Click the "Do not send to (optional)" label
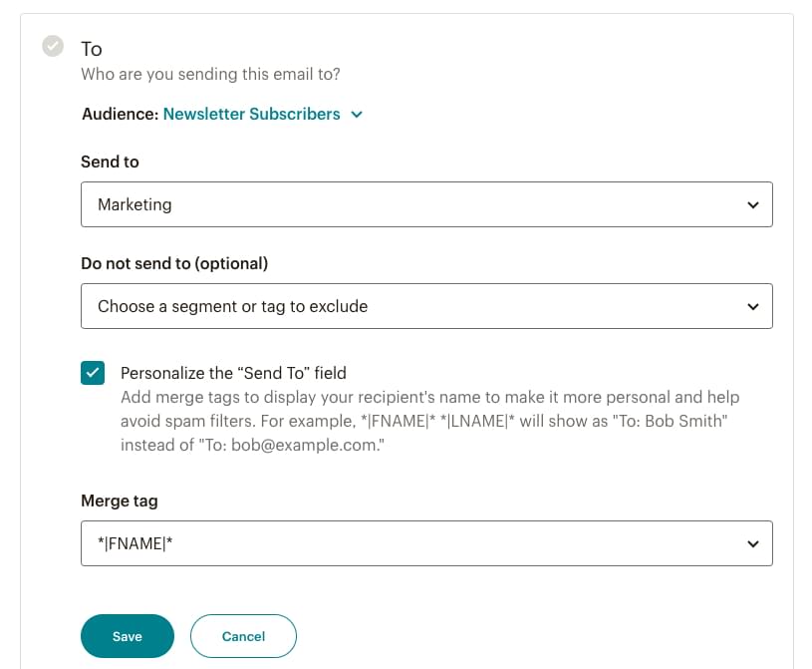This screenshot has height=669, width=812. pos(174,263)
